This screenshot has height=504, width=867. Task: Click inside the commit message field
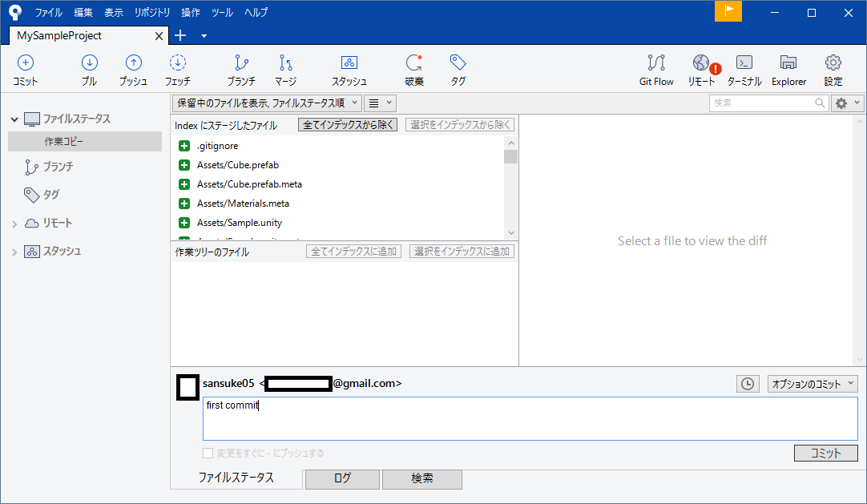tap(529, 418)
